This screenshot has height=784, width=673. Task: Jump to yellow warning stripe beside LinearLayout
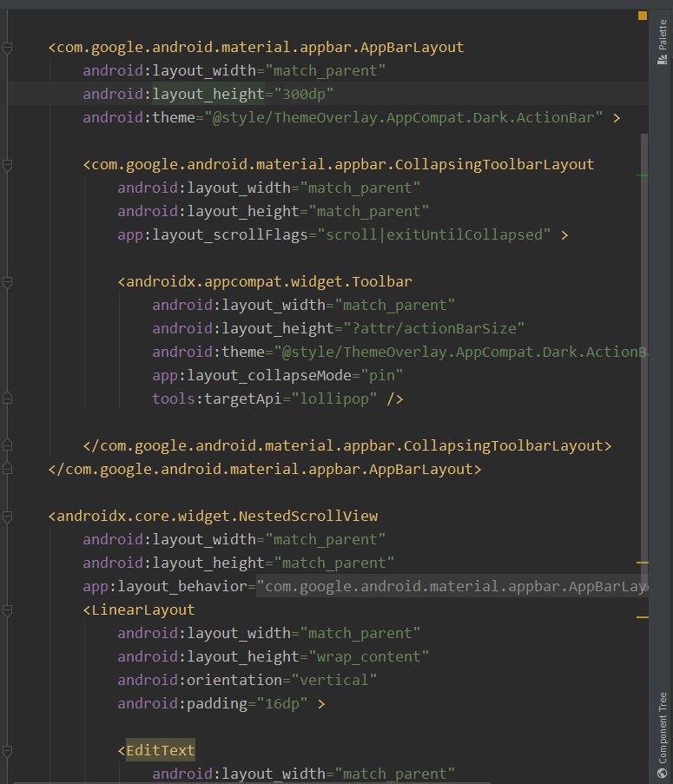click(643, 617)
